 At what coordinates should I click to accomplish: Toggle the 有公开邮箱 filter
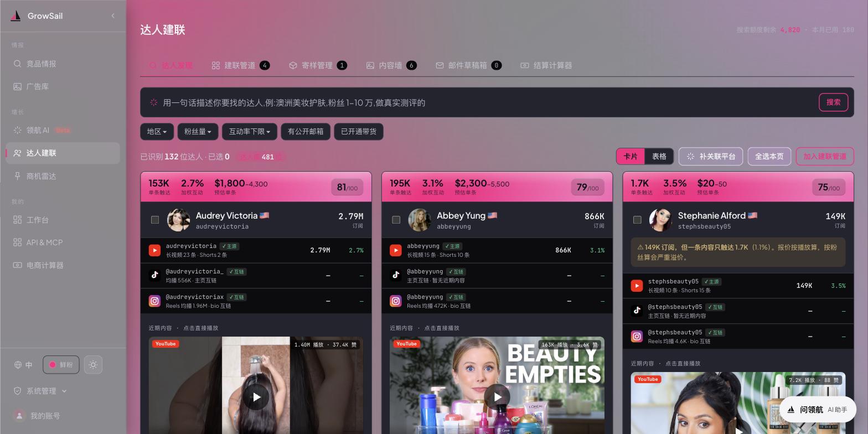306,132
